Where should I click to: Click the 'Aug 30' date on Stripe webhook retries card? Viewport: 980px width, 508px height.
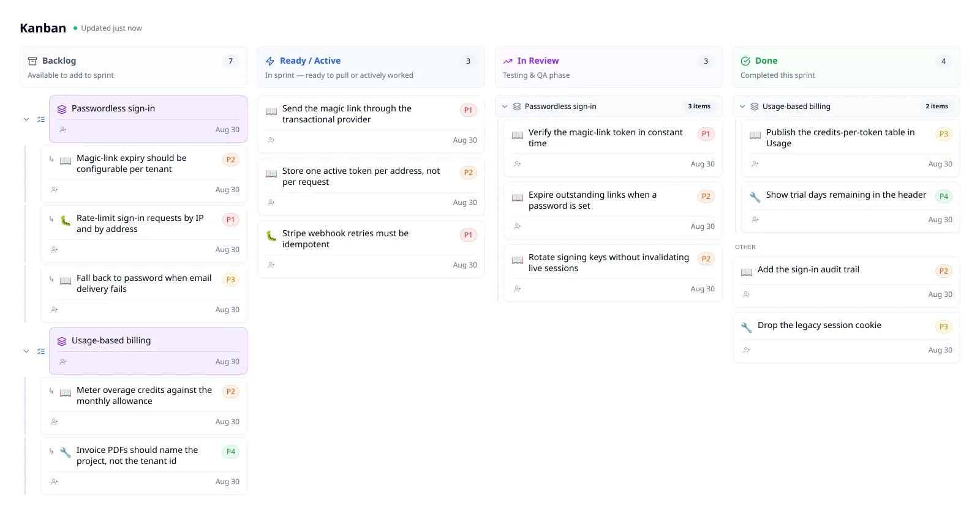coord(465,265)
